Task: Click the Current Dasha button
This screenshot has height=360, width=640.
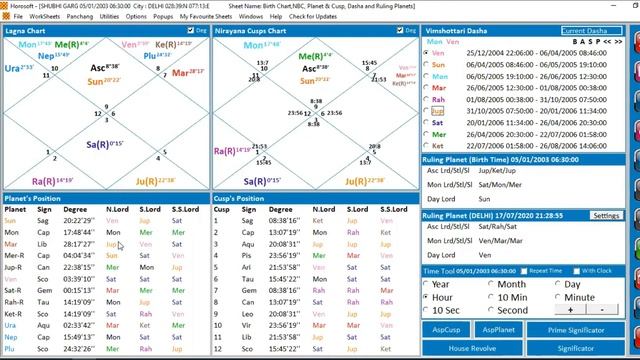Action: coord(591,31)
